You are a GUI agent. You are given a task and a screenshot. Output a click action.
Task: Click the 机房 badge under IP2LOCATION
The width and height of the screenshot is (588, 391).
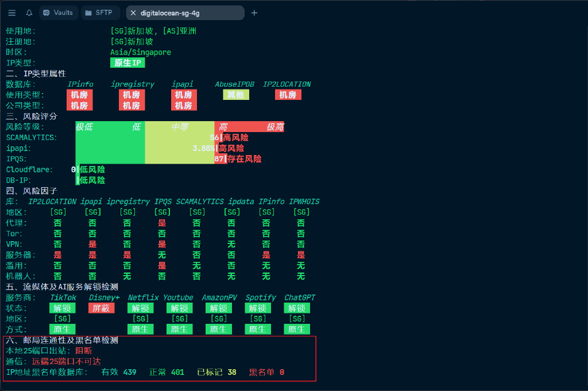coord(288,94)
